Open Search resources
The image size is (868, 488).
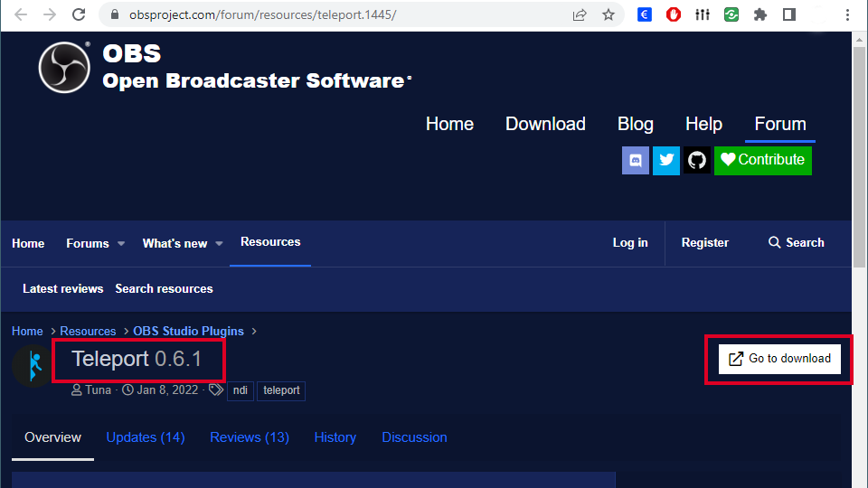[x=164, y=289]
